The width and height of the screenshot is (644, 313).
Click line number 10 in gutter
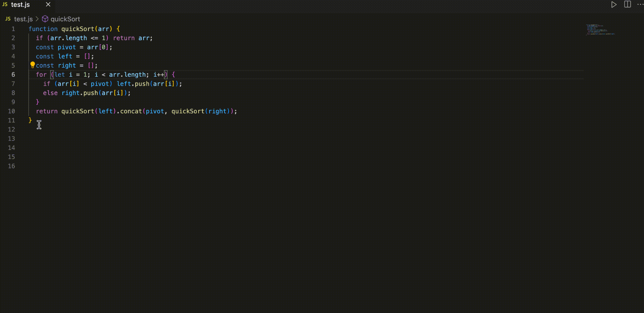tap(12, 111)
